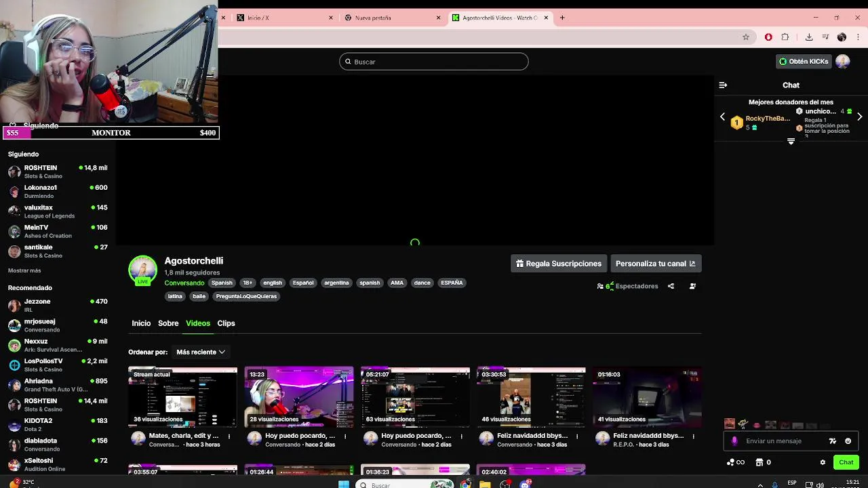This screenshot has height=488, width=868.
Task: Show hidden system tray icons
Action: tap(760, 485)
